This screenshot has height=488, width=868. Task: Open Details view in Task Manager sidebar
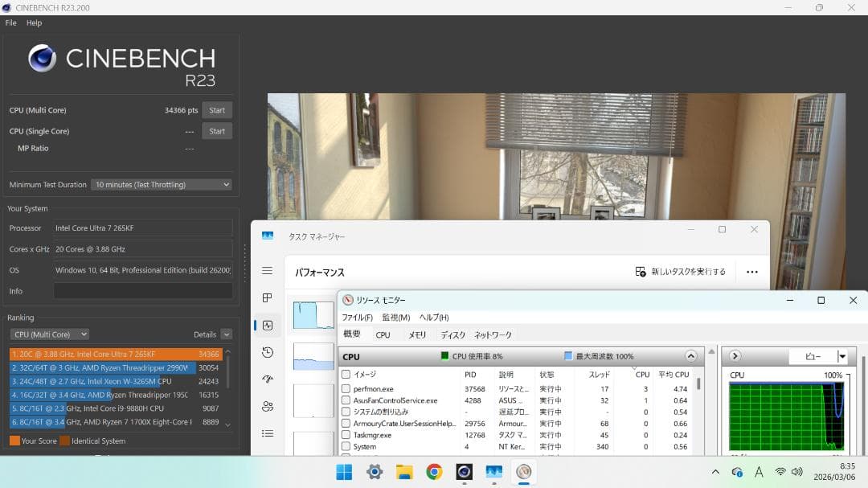(267, 433)
